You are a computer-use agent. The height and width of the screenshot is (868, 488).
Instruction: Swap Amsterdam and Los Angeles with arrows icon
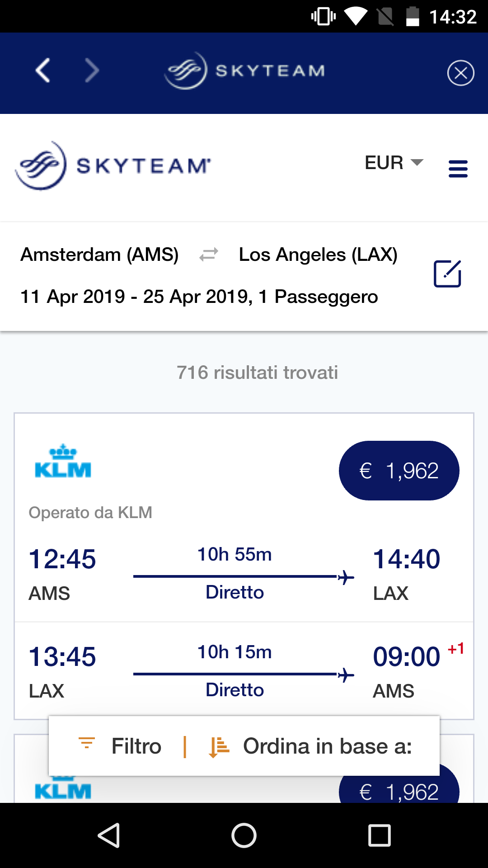[x=209, y=255]
